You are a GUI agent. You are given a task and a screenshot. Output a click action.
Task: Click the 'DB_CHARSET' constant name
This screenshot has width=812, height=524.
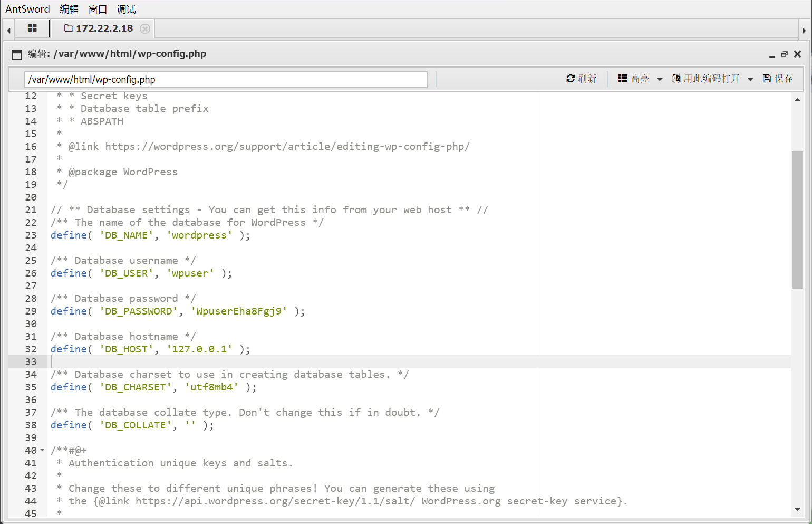coord(136,387)
